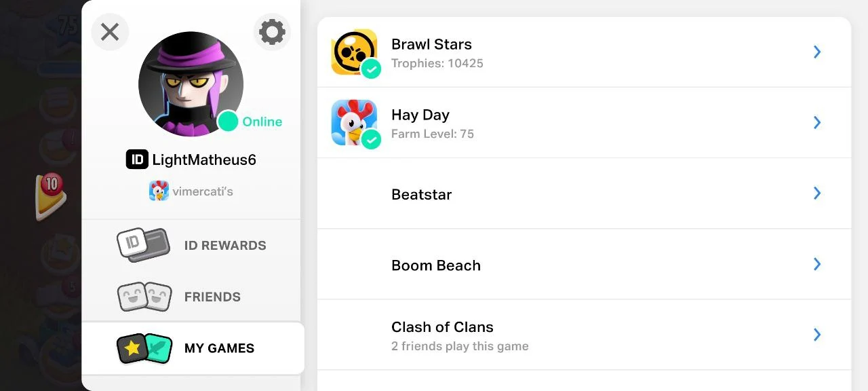This screenshot has width=868, height=391.
Task: Select the Boom Beach game entry
Action: click(436, 265)
